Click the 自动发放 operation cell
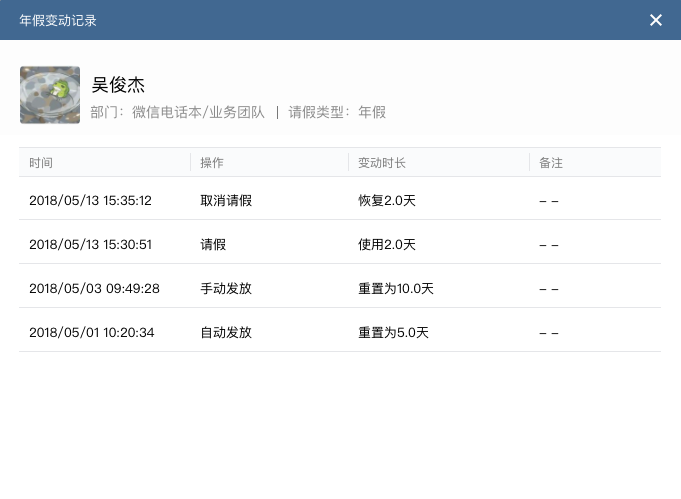681x499 pixels. click(226, 333)
